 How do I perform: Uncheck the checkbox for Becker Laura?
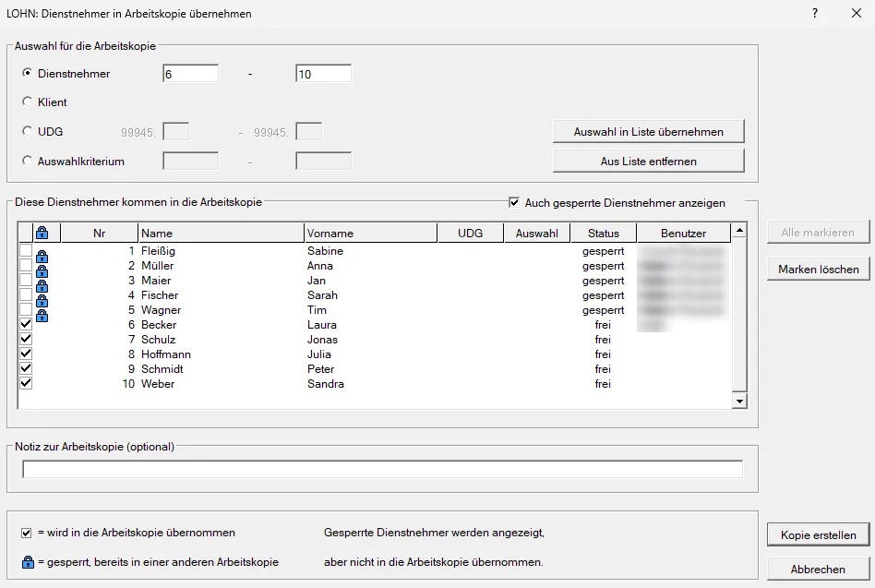26,324
